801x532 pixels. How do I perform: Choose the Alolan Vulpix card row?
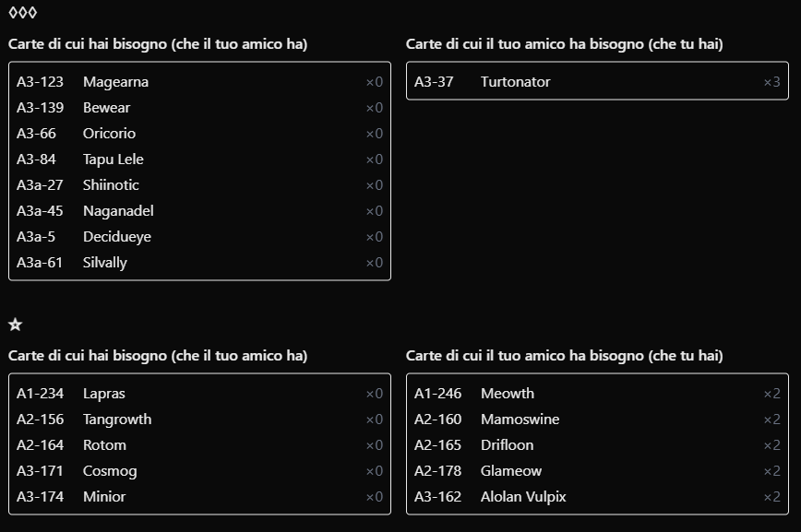pyautogui.click(x=597, y=497)
